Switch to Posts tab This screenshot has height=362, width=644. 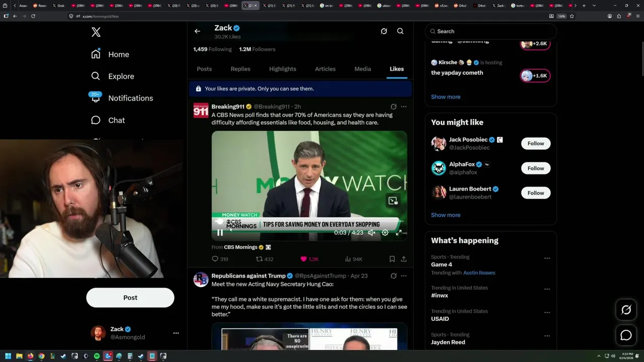[204, 69]
